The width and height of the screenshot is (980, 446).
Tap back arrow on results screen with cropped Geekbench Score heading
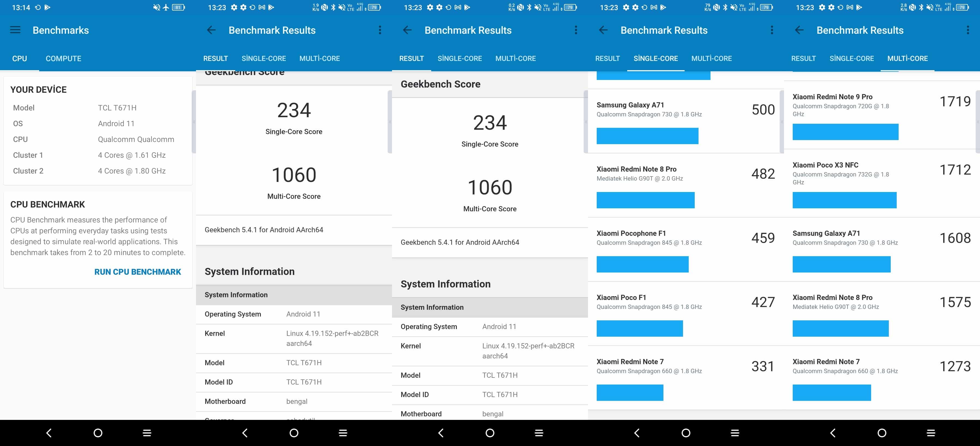[x=211, y=30]
